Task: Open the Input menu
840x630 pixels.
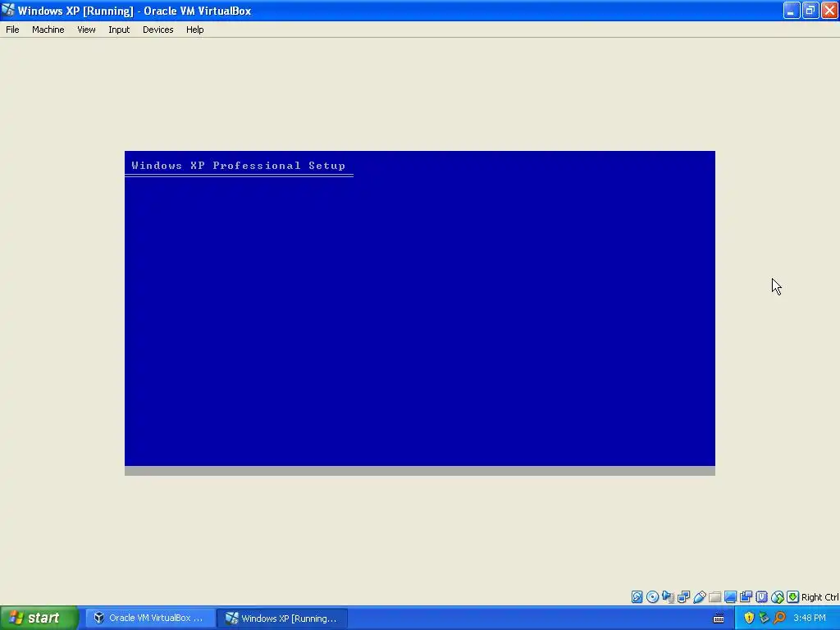Action: pos(119,30)
